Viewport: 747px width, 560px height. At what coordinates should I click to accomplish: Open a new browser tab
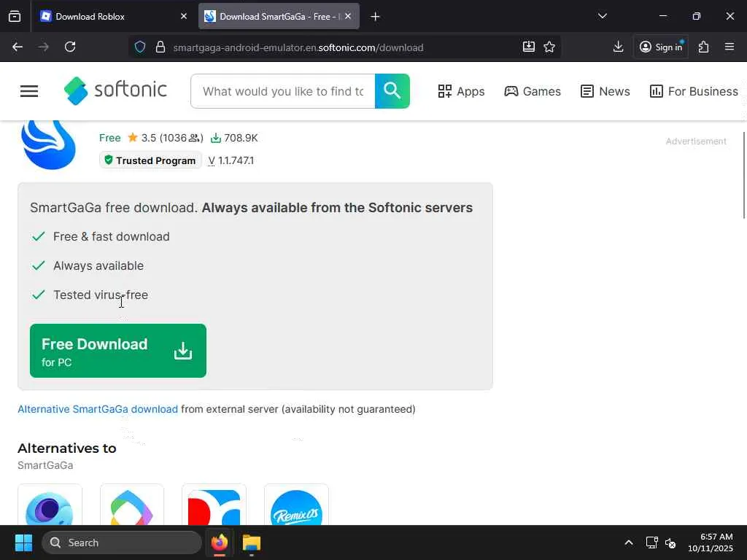click(x=376, y=17)
